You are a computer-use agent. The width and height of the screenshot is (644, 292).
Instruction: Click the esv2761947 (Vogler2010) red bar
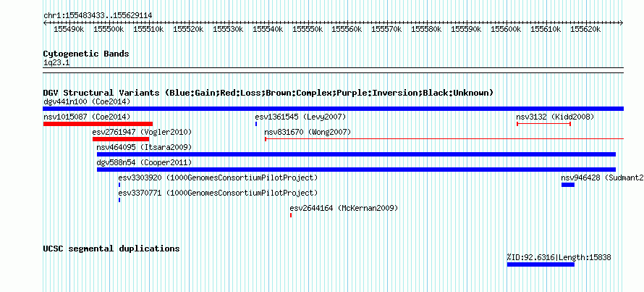[x=121, y=139]
